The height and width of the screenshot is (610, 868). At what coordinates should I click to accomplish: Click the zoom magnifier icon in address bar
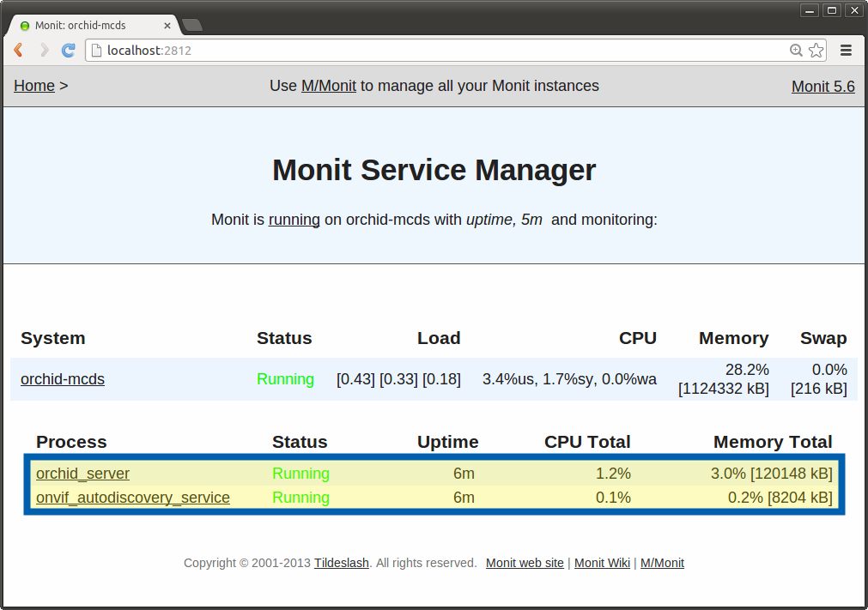[796, 51]
